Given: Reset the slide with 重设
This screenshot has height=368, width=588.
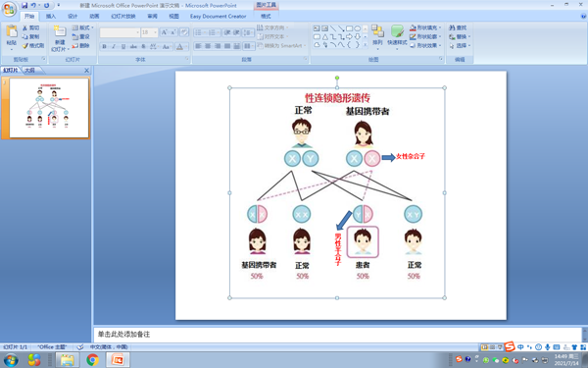Looking at the screenshot, I should pyautogui.click(x=80, y=37).
